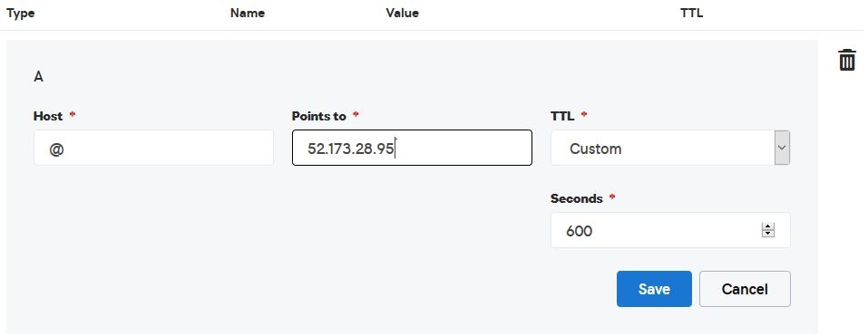
Task: Click the Value column header
Action: pyautogui.click(x=403, y=14)
